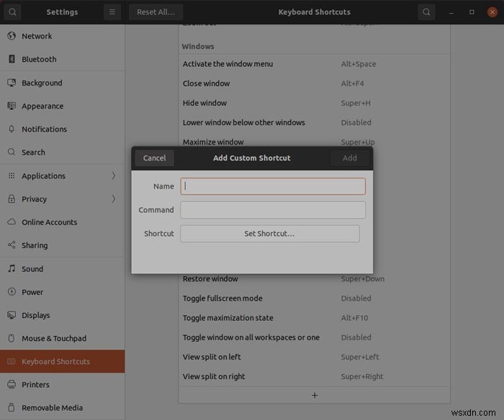Viewport: 504px width, 420px height.
Task: Click the Set Shortcut... button
Action: (269, 234)
